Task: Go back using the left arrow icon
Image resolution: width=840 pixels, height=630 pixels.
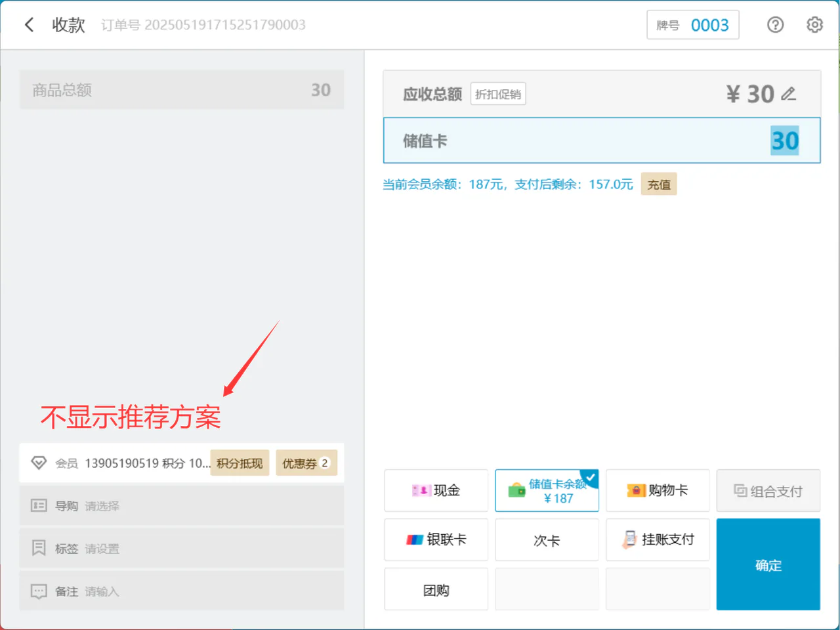Action: pos(29,25)
